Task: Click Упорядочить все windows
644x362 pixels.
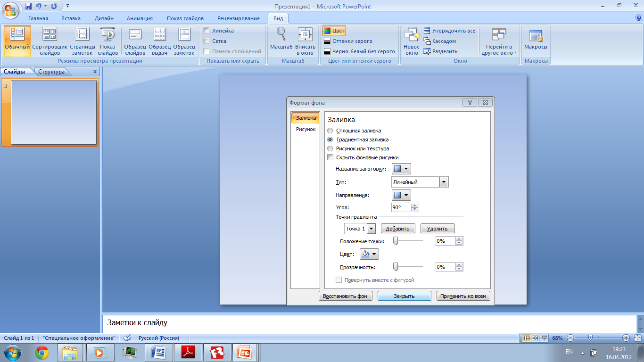Action: pyautogui.click(x=449, y=31)
